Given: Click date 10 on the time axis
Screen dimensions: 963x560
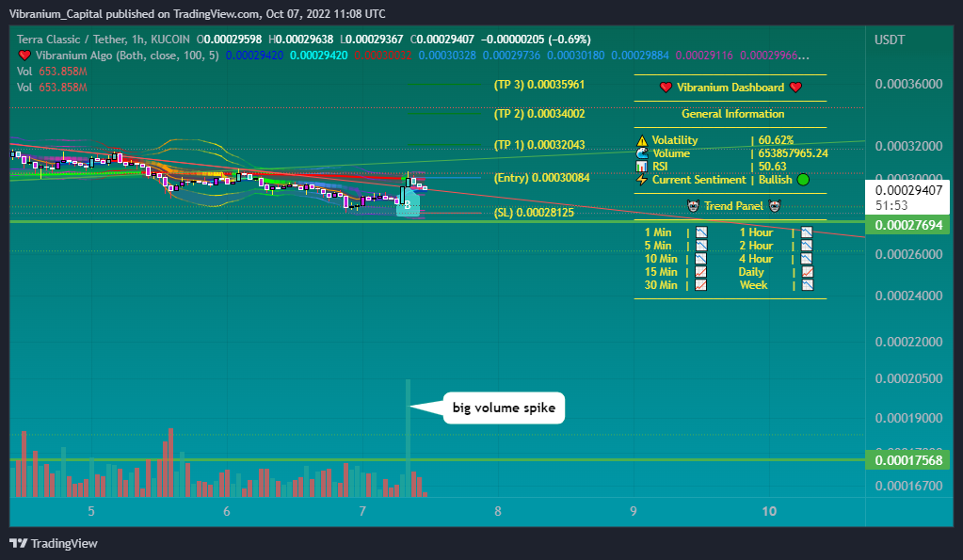Looking at the screenshot, I should pyautogui.click(x=769, y=511).
